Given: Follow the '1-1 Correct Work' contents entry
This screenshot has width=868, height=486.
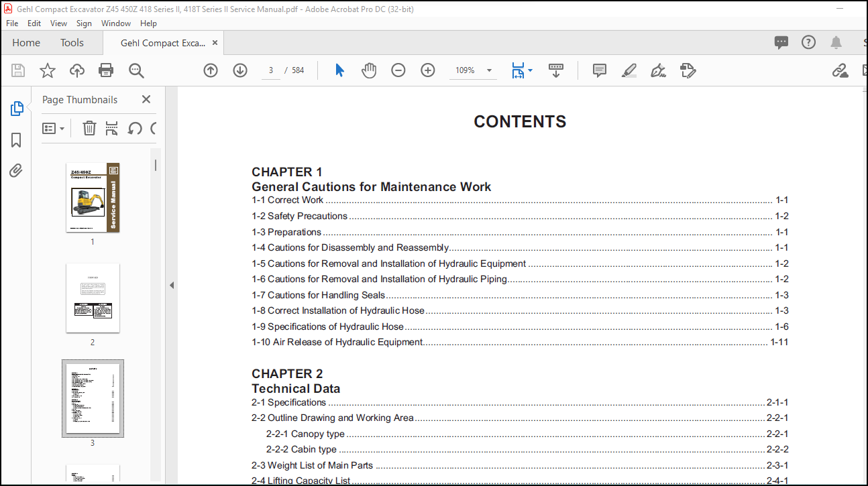Looking at the screenshot, I should (520, 200).
